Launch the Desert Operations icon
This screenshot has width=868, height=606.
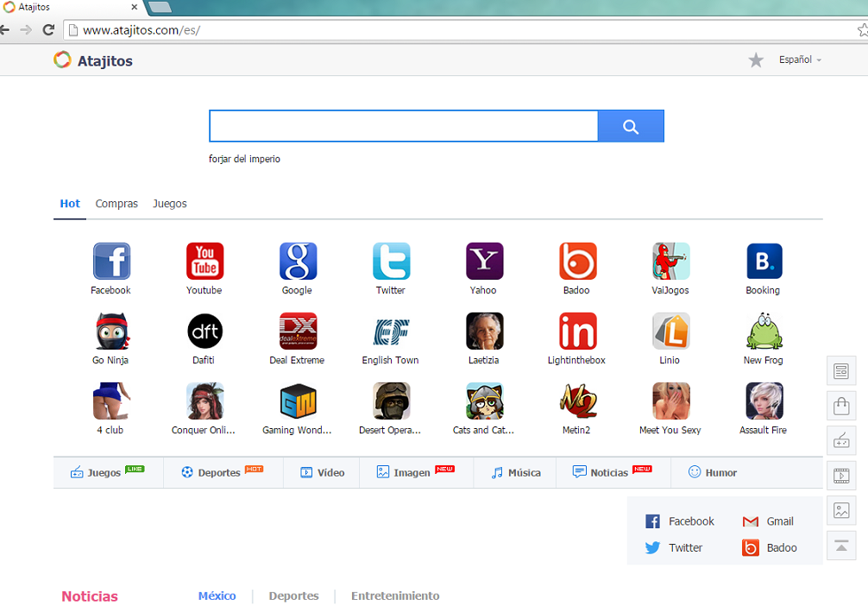pyautogui.click(x=392, y=401)
